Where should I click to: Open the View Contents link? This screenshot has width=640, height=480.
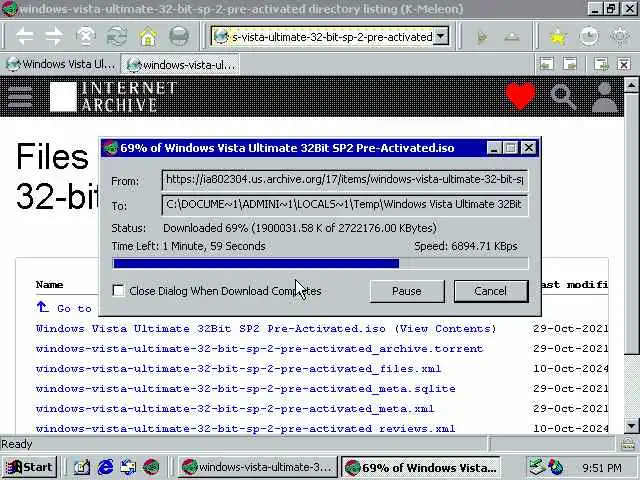tap(445, 329)
